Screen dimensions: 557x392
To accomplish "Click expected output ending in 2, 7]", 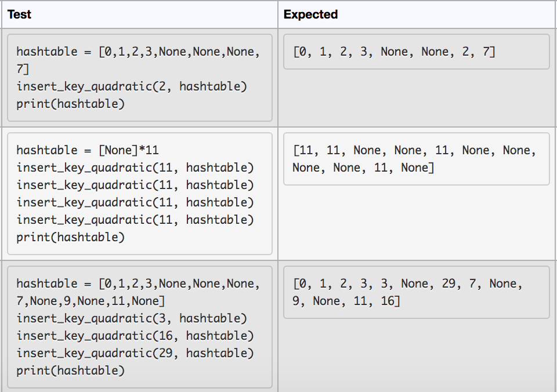I will pyautogui.click(x=395, y=52).
